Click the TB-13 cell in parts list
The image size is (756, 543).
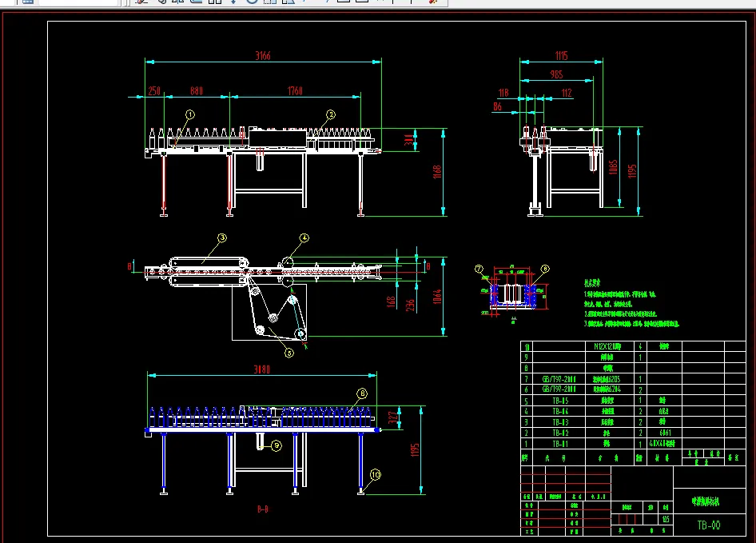tap(560, 422)
